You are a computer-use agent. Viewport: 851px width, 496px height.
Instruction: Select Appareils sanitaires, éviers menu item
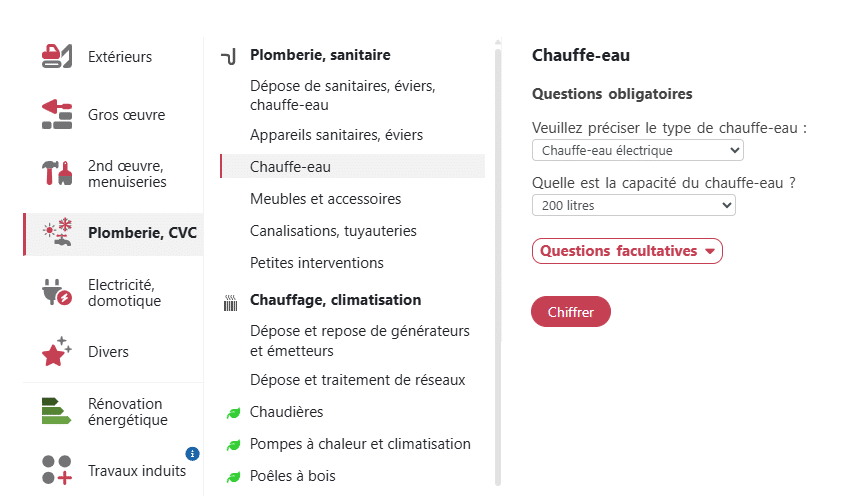pyautogui.click(x=336, y=135)
